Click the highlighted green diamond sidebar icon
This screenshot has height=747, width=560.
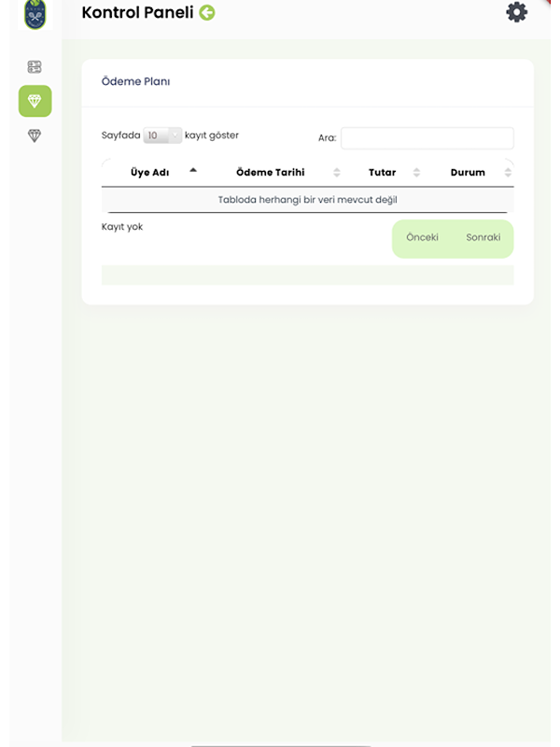click(x=35, y=101)
